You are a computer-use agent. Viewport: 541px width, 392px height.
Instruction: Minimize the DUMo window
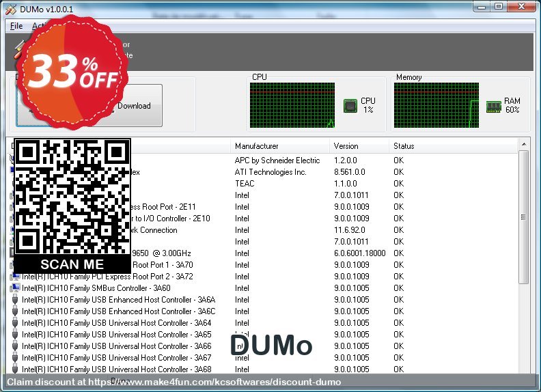point(482,7)
